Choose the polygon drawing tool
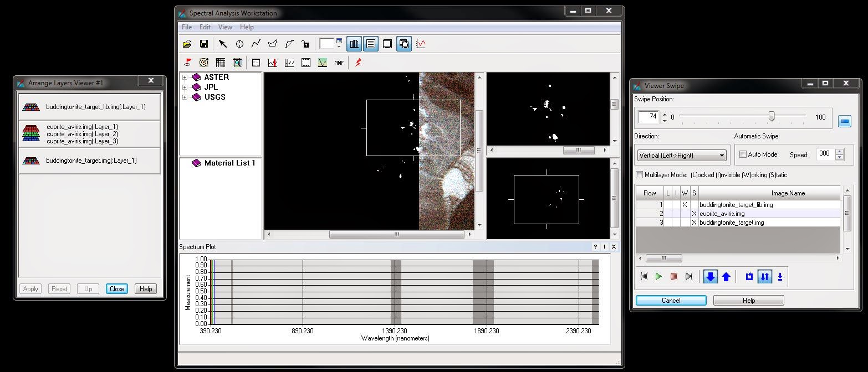This screenshot has height=372, width=868. [272, 44]
